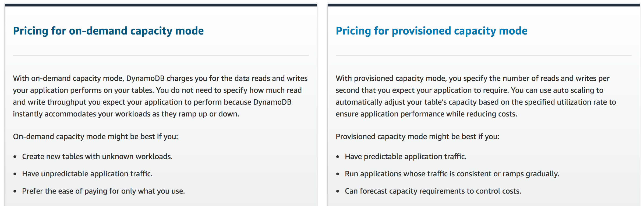Click the provisioned capacity mode description paragraph
The height and width of the screenshot is (206, 644).
(476, 96)
